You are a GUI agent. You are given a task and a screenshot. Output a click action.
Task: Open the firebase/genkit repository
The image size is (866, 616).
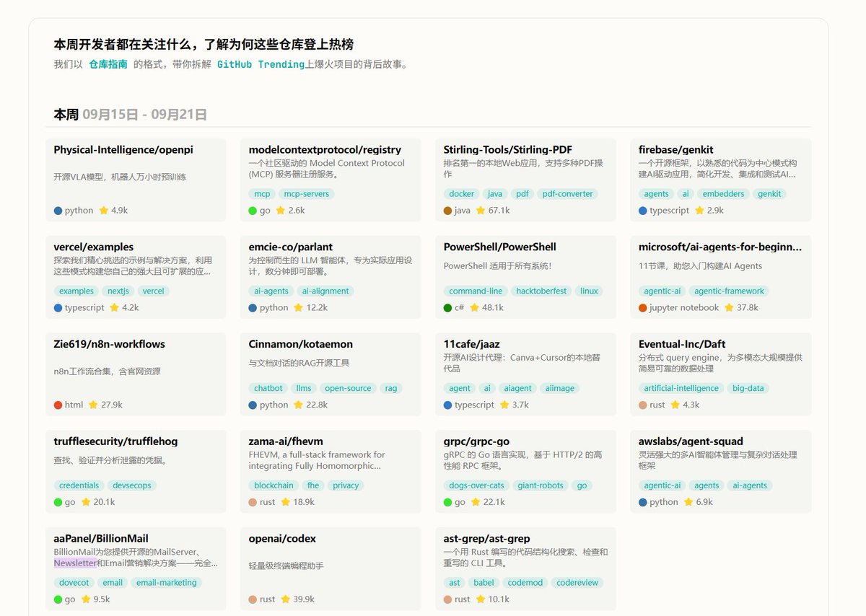(676, 150)
